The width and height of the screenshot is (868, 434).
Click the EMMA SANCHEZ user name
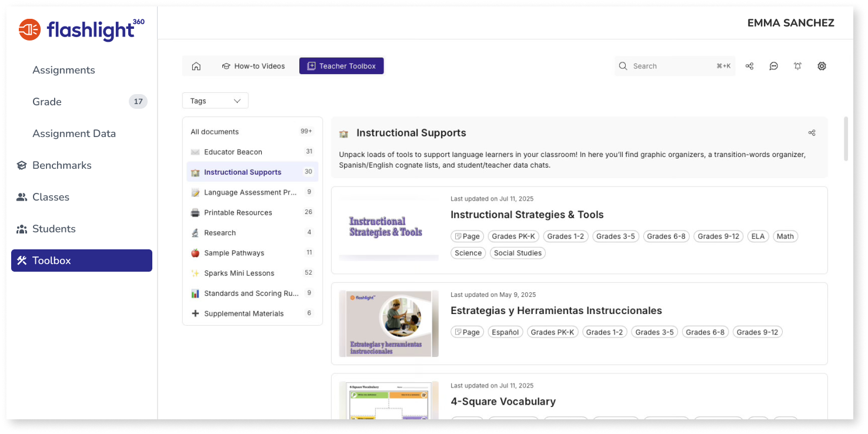790,23
